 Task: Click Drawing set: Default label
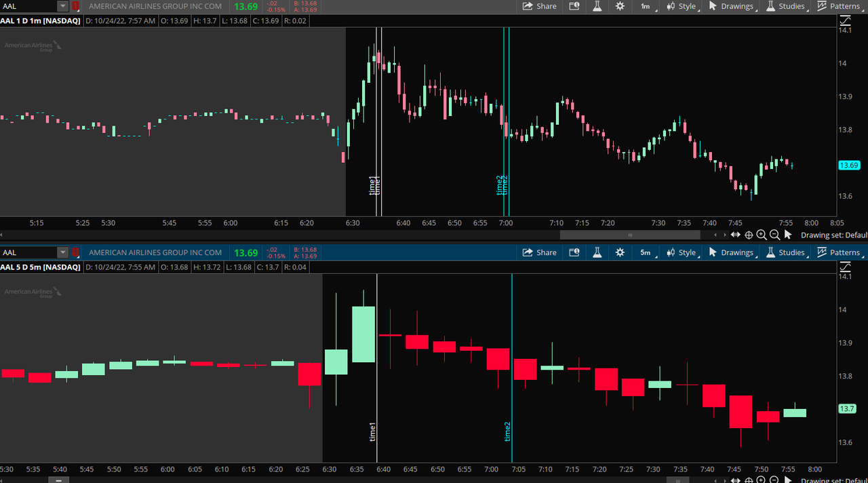[x=834, y=235]
